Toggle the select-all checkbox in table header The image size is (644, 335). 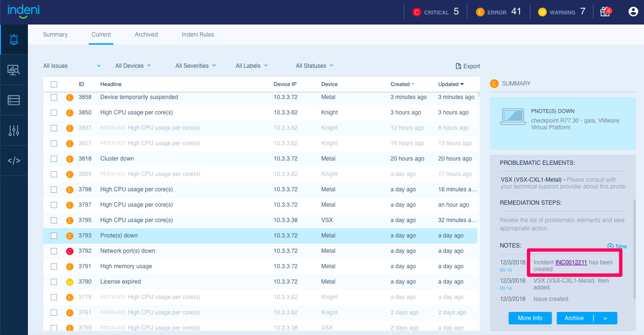54,84
